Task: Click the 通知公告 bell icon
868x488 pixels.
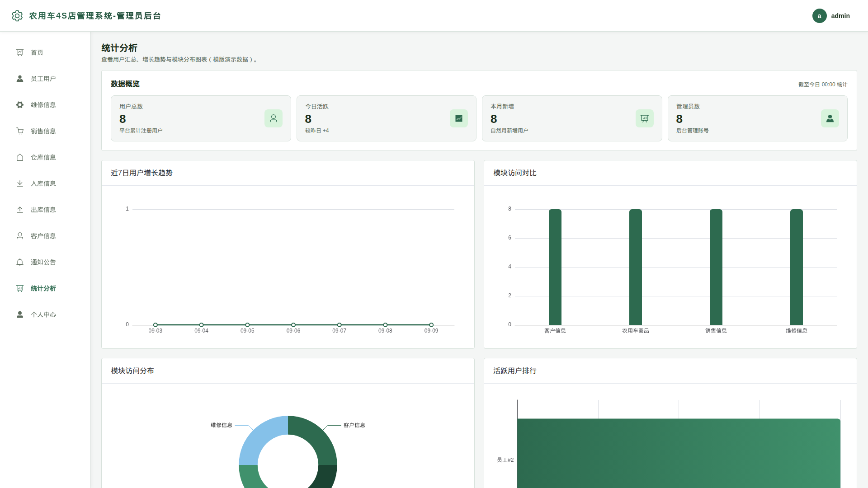Action: pos(20,262)
